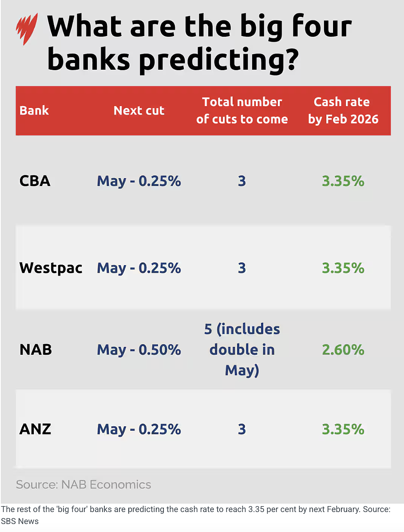
Task: Click the 'Source: NAB Economics' text
Action: (x=83, y=484)
